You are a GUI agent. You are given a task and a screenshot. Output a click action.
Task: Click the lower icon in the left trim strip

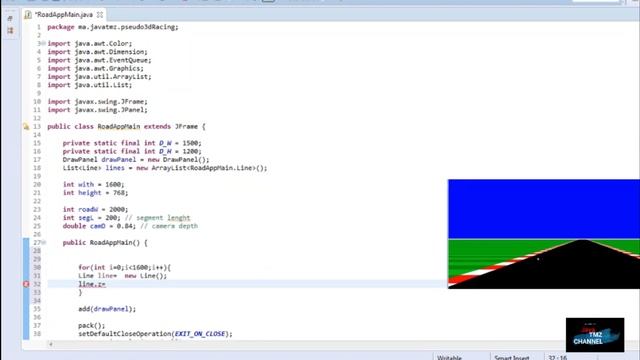(10, 31)
